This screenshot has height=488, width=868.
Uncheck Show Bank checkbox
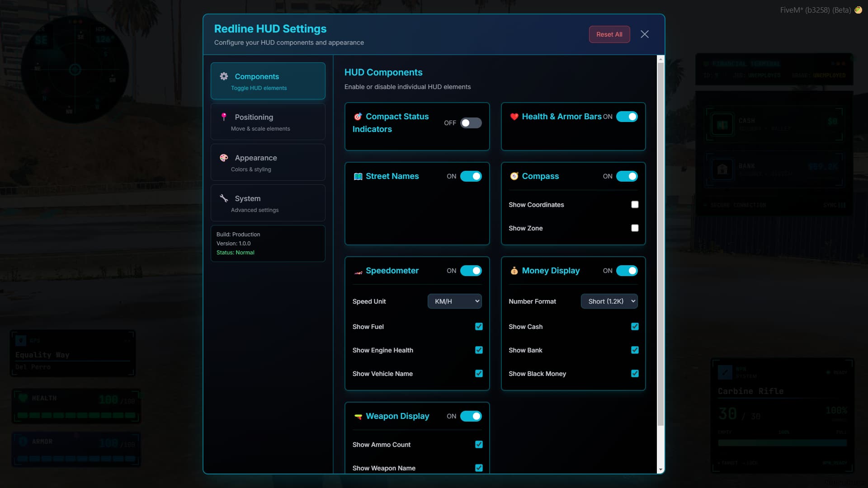coord(635,350)
